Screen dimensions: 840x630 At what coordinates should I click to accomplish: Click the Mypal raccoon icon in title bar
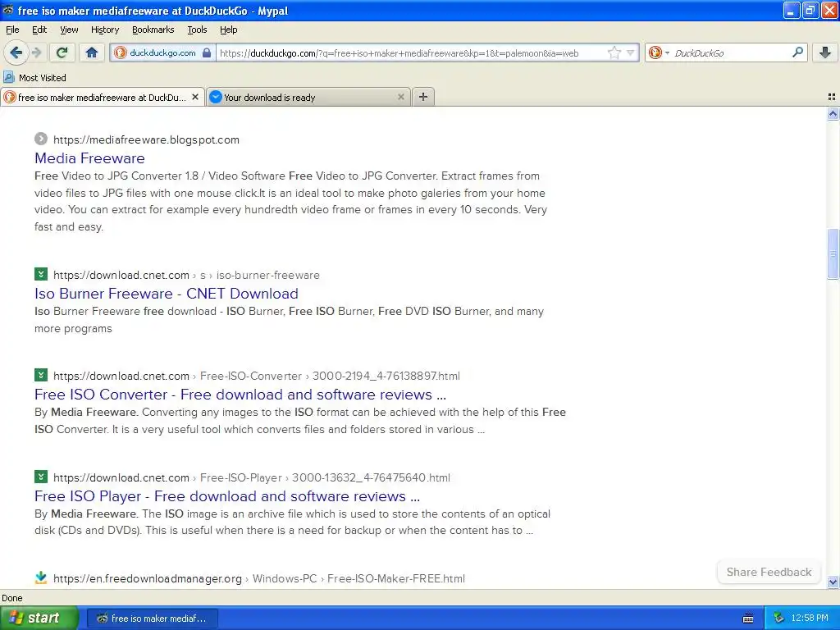pyautogui.click(x=8, y=10)
